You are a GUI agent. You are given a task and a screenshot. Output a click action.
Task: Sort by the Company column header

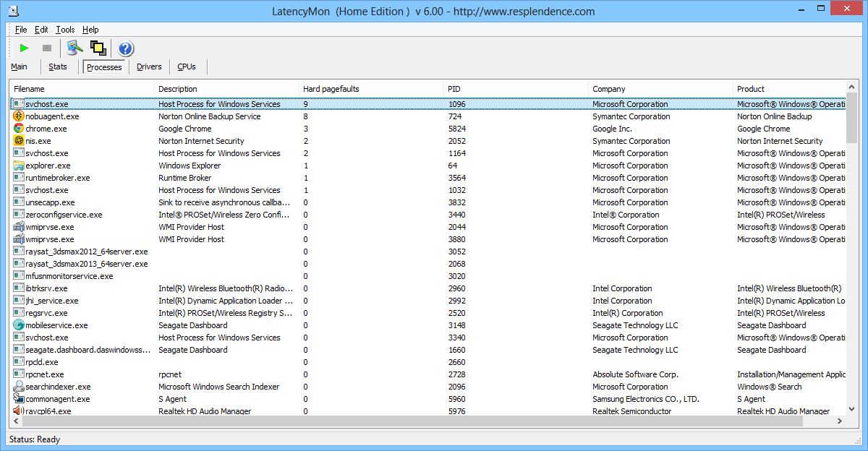(661, 89)
